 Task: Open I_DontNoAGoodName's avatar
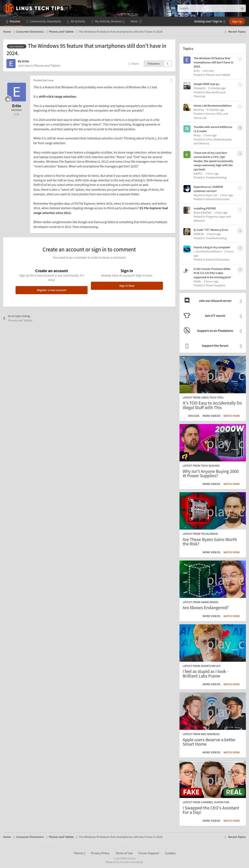[x=187, y=249]
